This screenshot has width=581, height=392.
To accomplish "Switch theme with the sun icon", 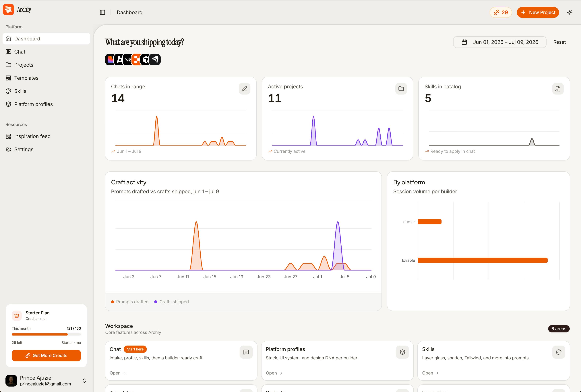I will click(570, 13).
